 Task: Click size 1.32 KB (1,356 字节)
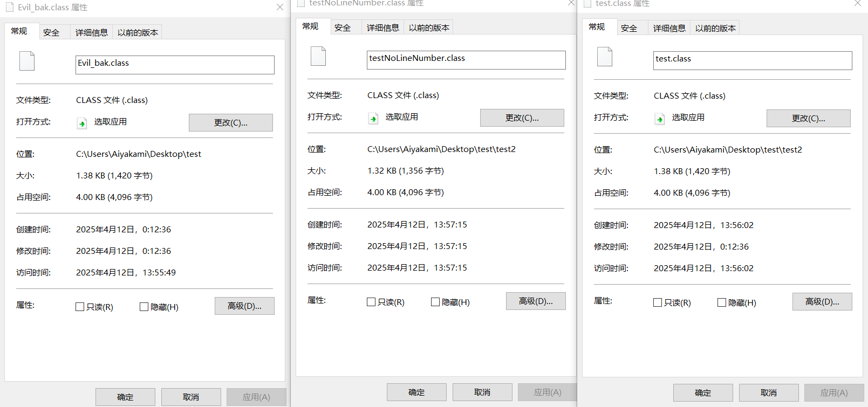[406, 171]
